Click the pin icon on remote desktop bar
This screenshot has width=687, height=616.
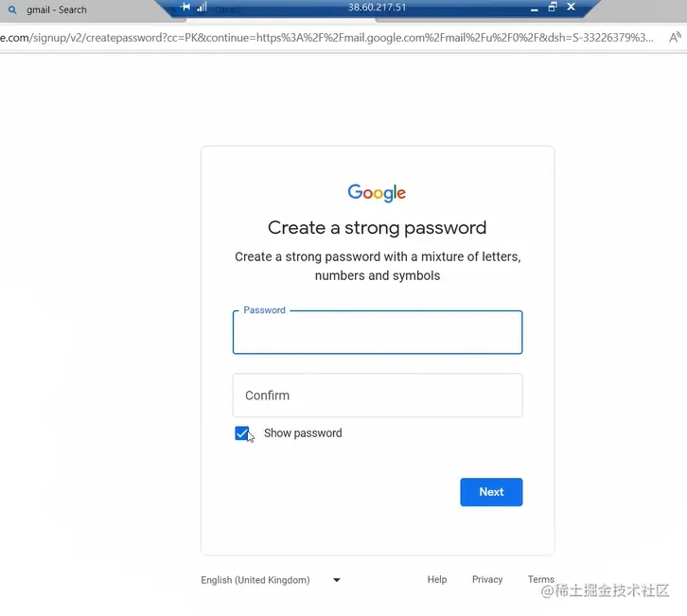pyautogui.click(x=185, y=7)
